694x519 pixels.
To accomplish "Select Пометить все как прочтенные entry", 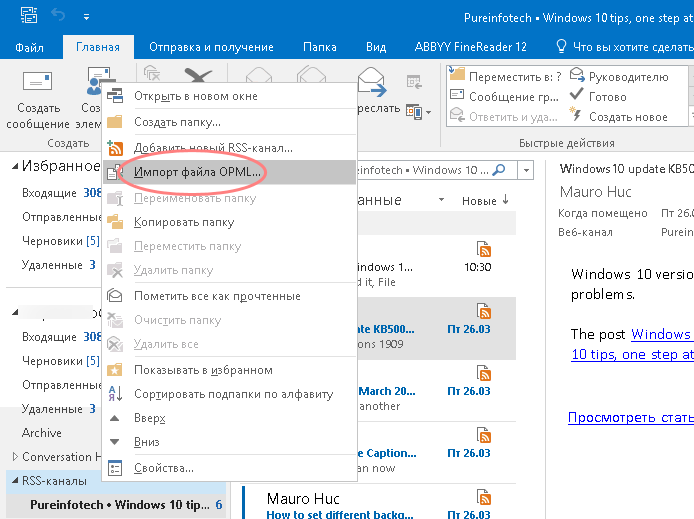I will [x=229, y=296].
